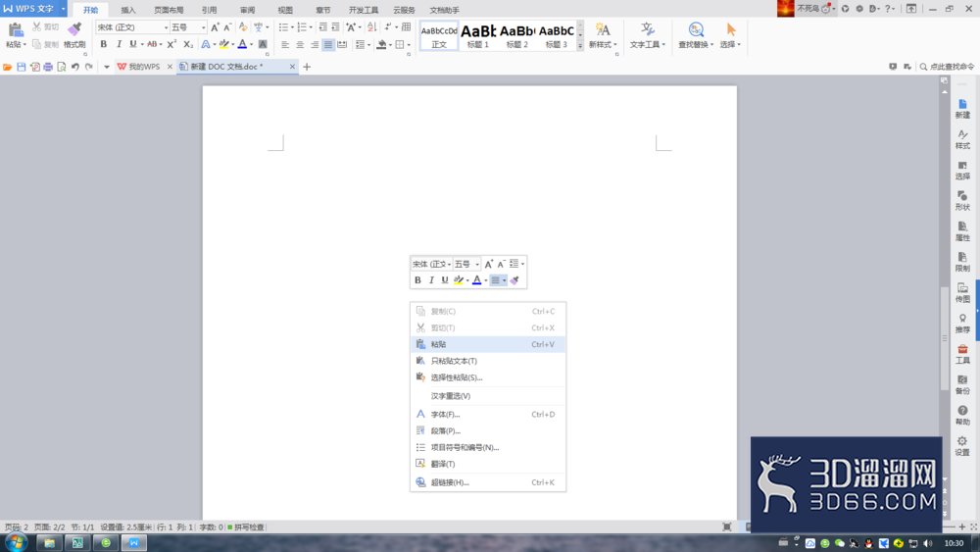Click the font color A in ribbon
Viewport: 980px width, 552px height.
(x=242, y=44)
